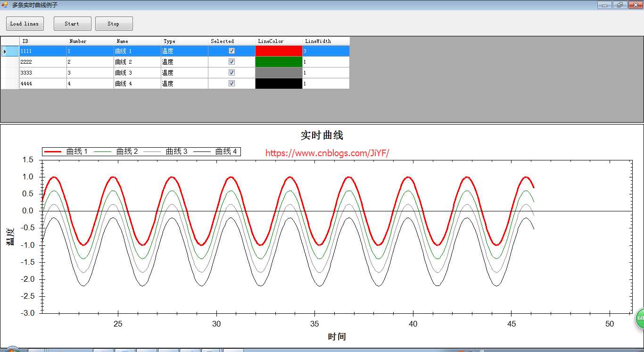Select the row header of row 3333
644x352 pixels.
(x=10, y=73)
